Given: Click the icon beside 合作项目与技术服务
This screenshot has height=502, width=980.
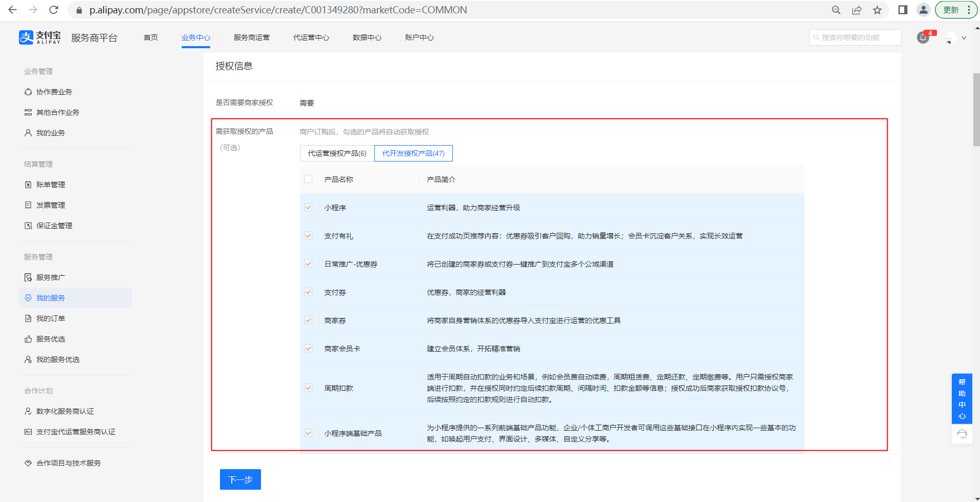Looking at the screenshot, I should [28, 463].
